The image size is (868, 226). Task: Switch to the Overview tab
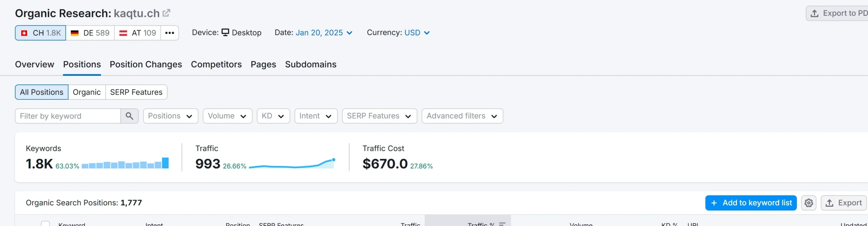35,64
